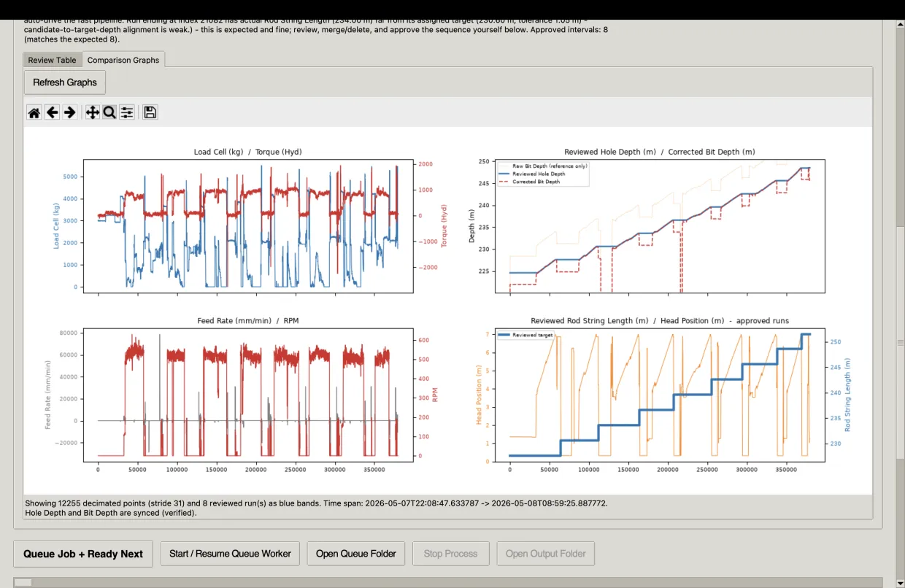The height and width of the screenshot is (588, 905).
Task: Go forward to next view arrow
Action: pos(70,112)
